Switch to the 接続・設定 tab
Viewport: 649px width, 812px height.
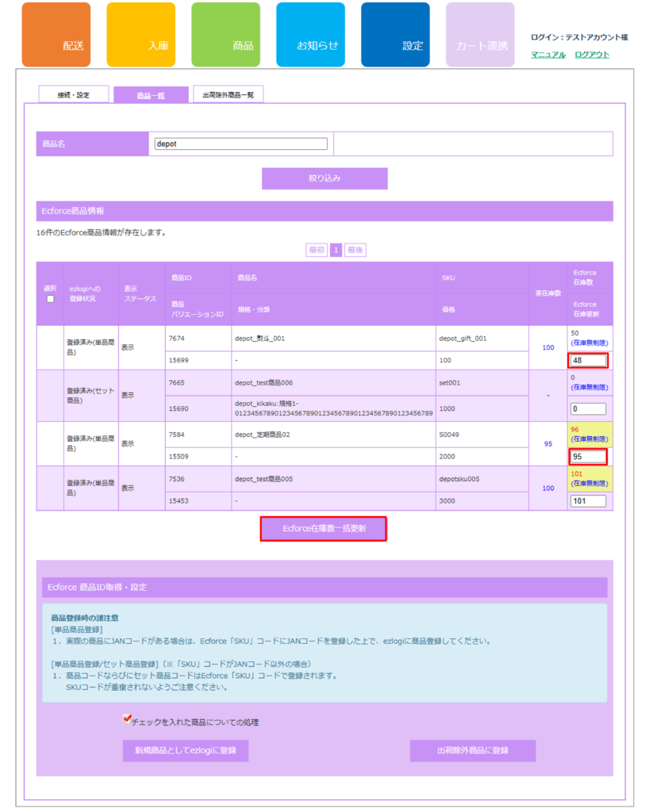tap(74, 95)
